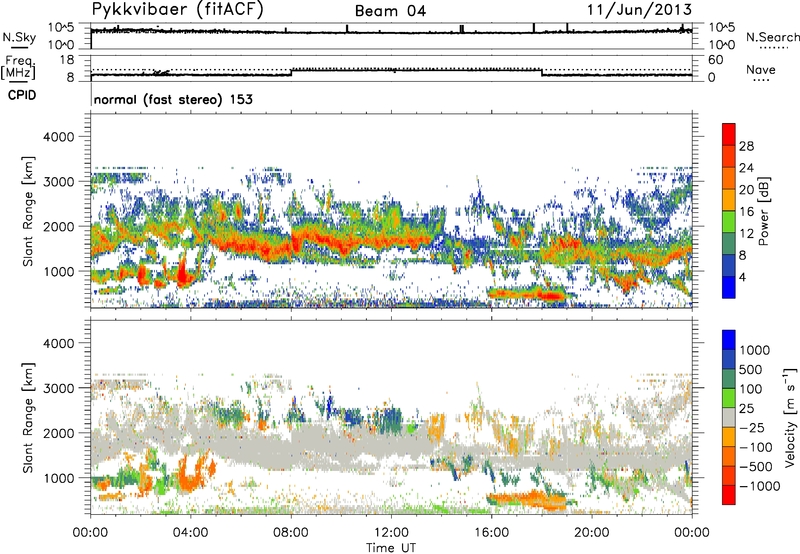Viewport: 800px width, 554px height.
Task: Click the red bottom segment of Velocity colorbar
Action: coord(729,495)
